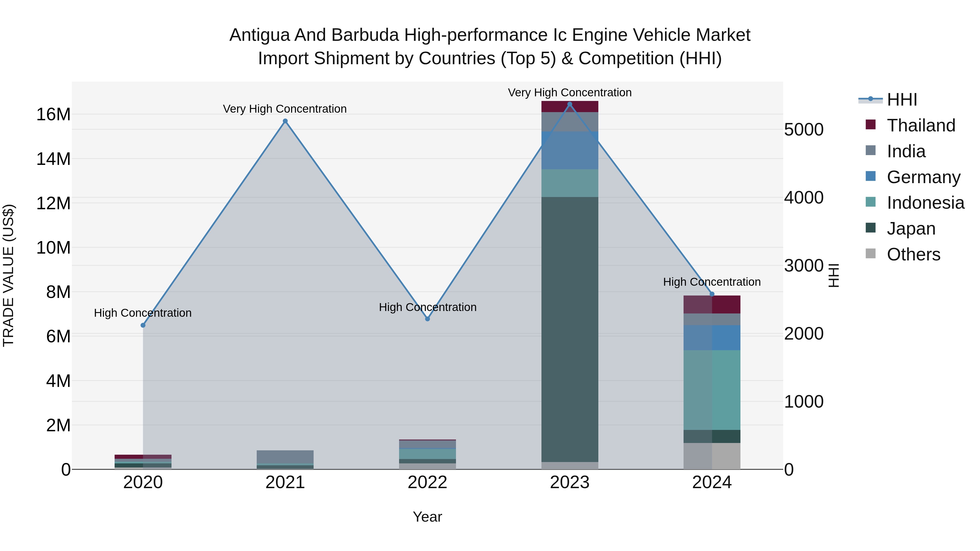Select the Indonesia segment of the 2024 bar
The width and height of the screenshot is (980, 551).
coord(712,390)
